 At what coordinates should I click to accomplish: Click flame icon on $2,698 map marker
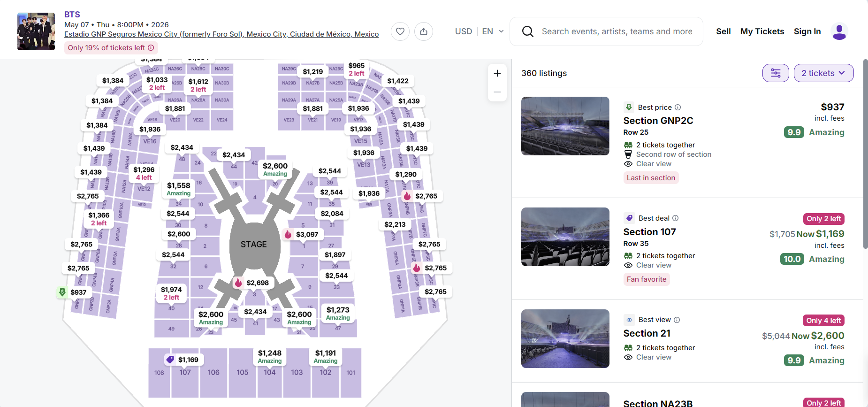tap(238, 283)
